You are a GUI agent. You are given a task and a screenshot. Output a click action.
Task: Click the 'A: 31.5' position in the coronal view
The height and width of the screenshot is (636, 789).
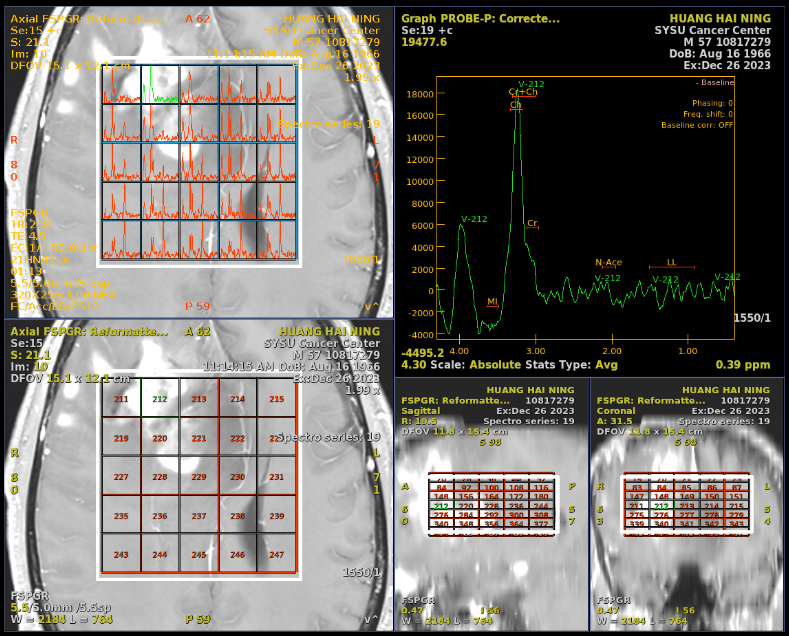(614, 421)
